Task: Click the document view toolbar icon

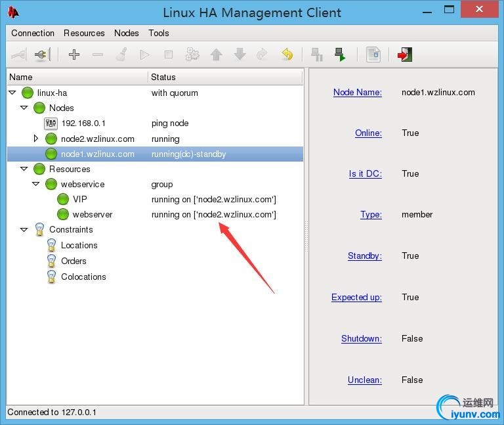Action: point(373,55)
